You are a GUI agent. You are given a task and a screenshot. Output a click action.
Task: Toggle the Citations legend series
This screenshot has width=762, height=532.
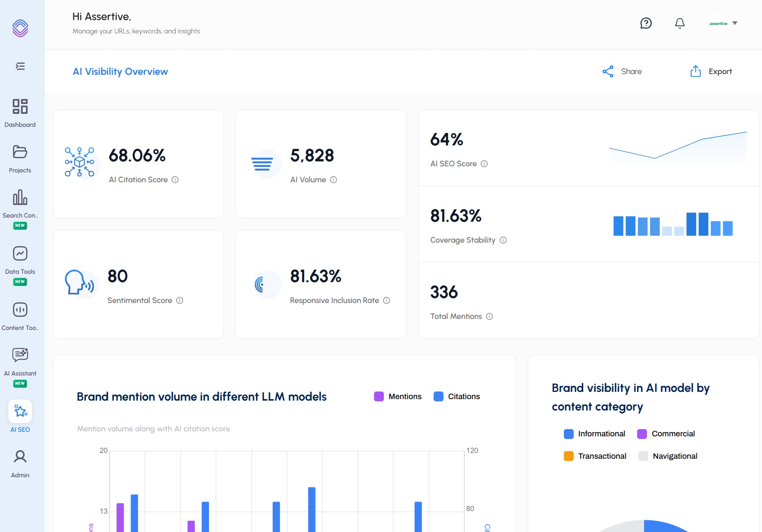coord(457,396)
